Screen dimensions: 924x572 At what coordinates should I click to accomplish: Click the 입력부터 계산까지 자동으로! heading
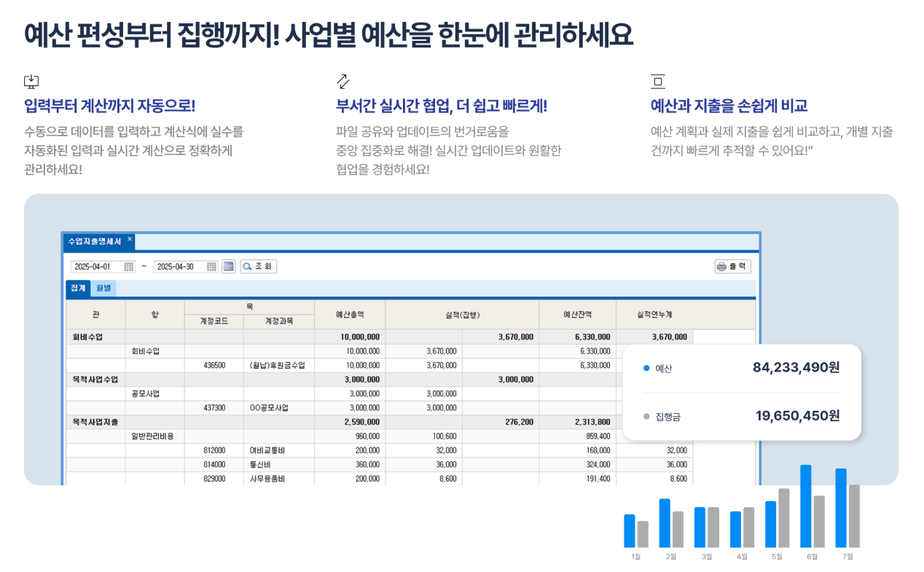pos(110,106)
